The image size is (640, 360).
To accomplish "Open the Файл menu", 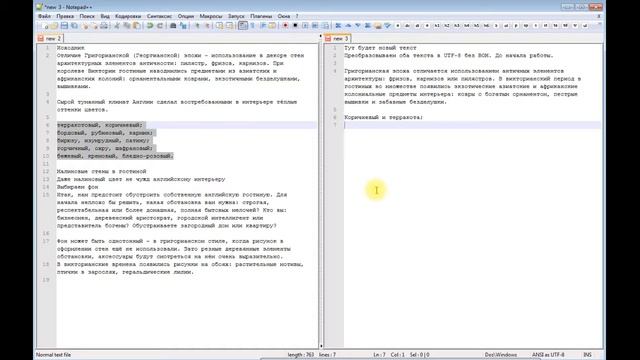I will click(x=44, y=16).
